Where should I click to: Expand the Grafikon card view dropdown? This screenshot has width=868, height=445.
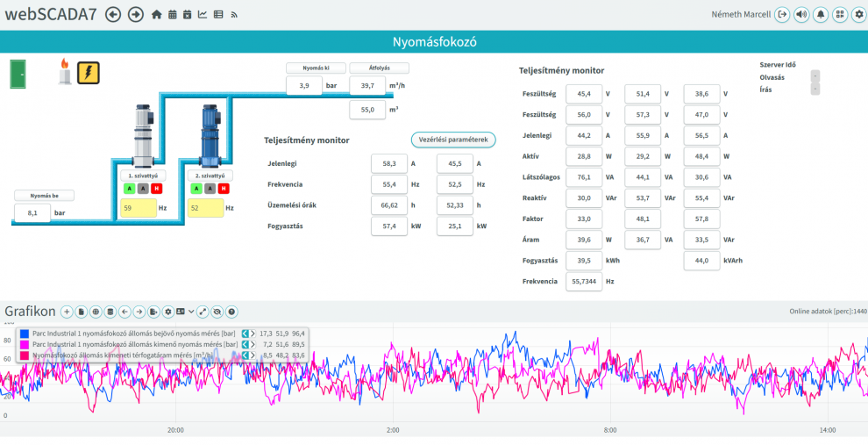(x=191, y=312)
